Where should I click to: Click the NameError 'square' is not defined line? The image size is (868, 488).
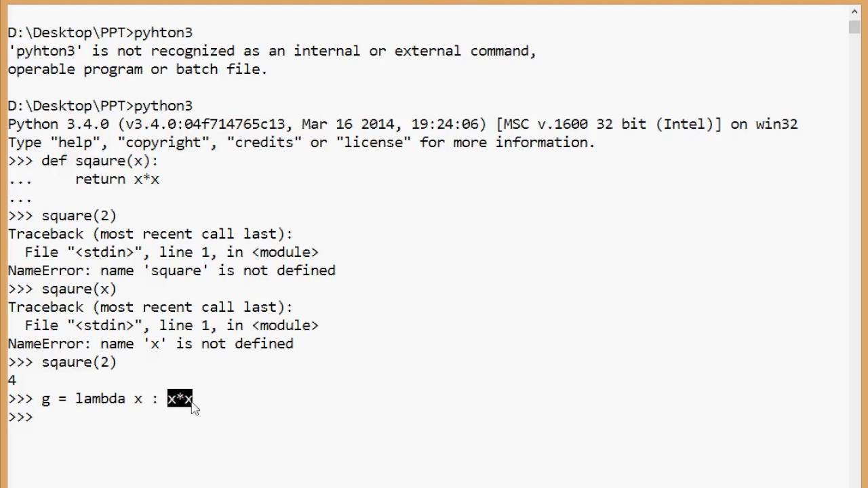pos(172,270)
